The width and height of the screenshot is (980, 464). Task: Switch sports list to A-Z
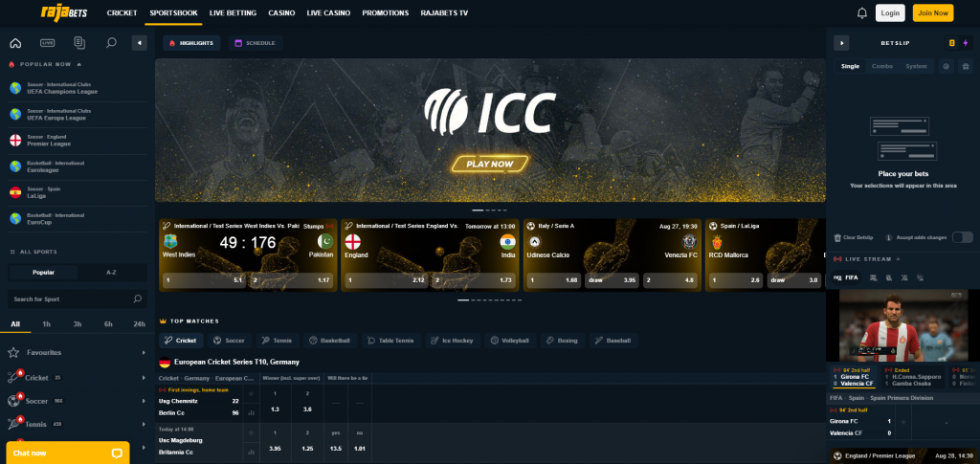(112, 273)
